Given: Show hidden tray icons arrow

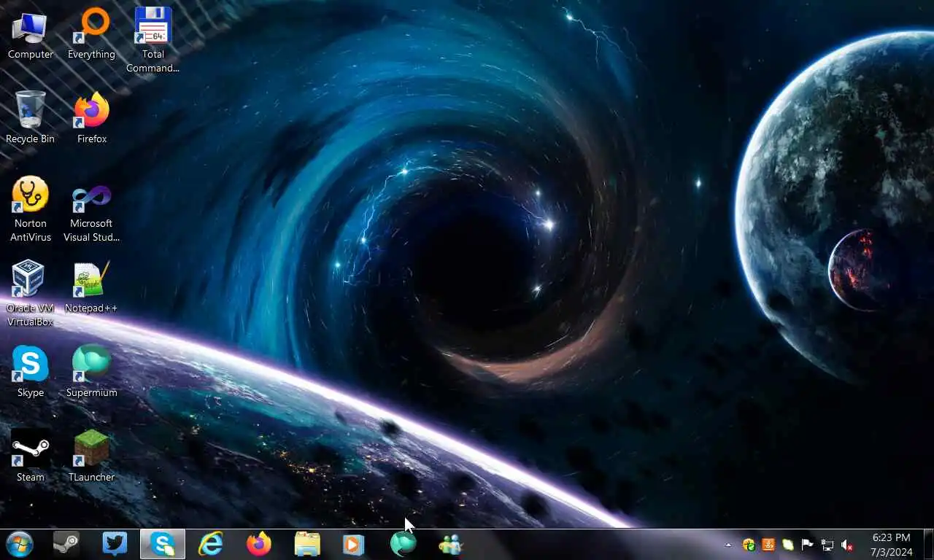Looking at the screenshot, I should coord(728,545).
